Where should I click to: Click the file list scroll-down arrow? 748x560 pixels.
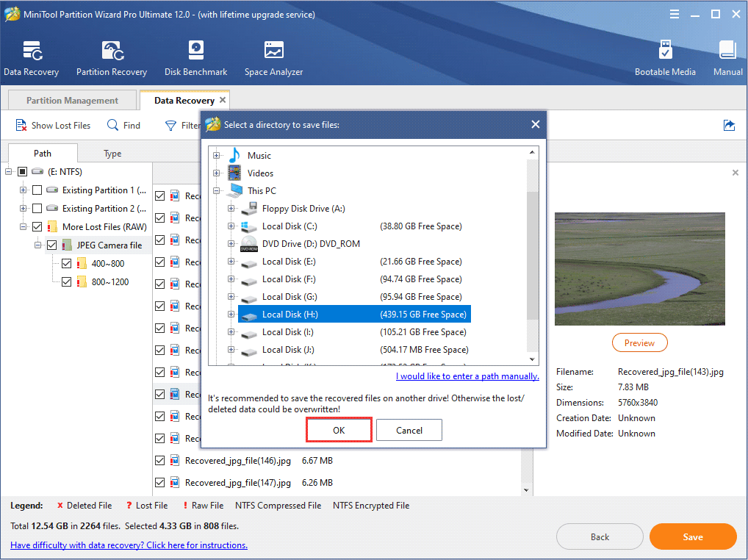(526, 490)
